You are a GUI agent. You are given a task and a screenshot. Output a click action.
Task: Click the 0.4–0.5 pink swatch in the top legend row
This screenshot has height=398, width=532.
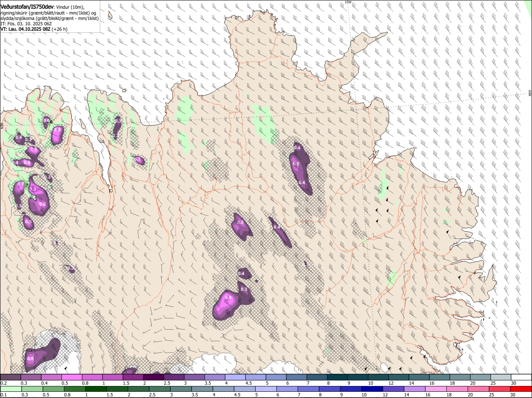51,377
